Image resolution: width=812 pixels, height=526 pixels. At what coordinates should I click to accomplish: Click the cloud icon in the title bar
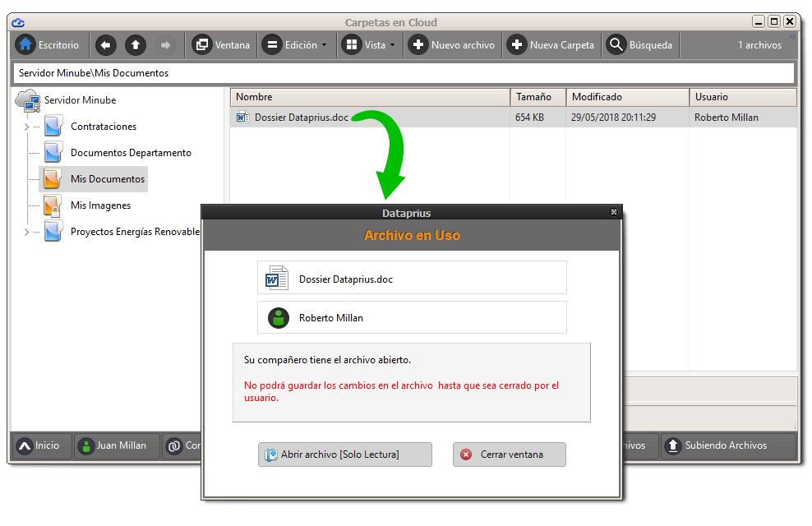point(18,23)
